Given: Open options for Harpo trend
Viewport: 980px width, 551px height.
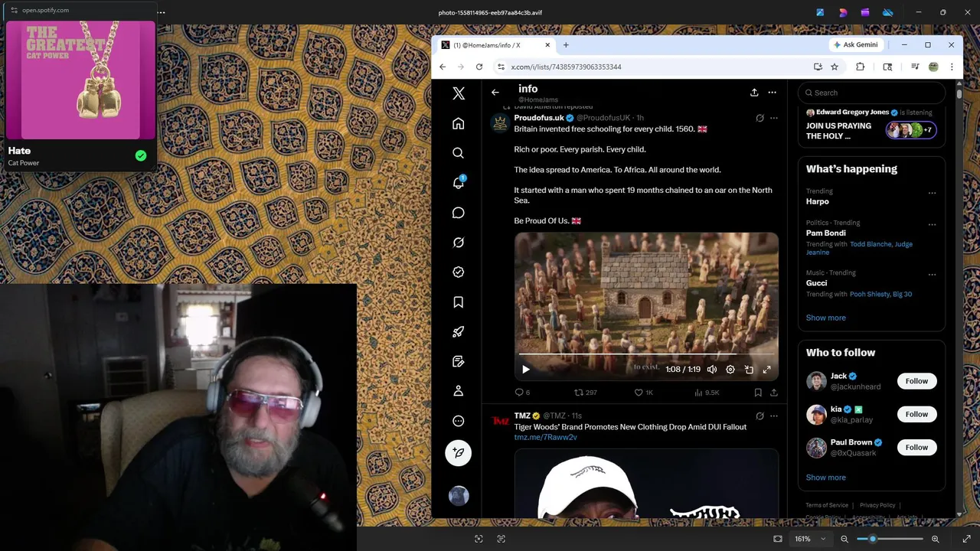Looking at the screenshot, I should coord(932,193).
